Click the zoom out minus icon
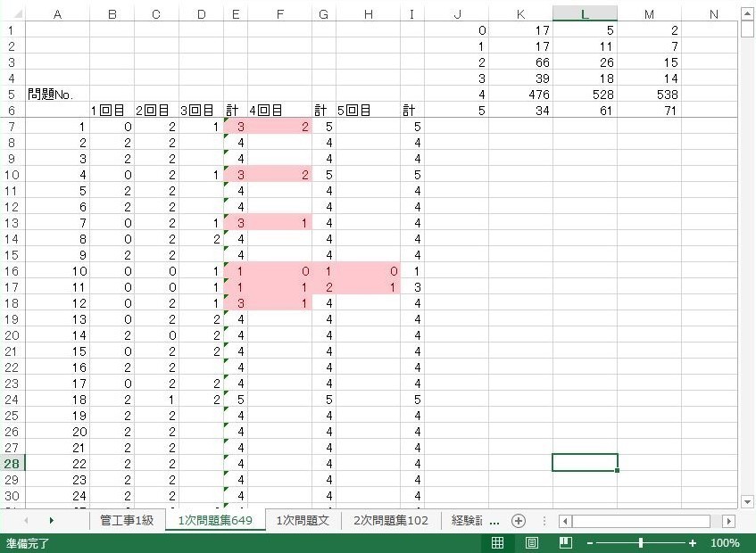The width and height of the screenshot is (756, 553). tap(590, 543)
